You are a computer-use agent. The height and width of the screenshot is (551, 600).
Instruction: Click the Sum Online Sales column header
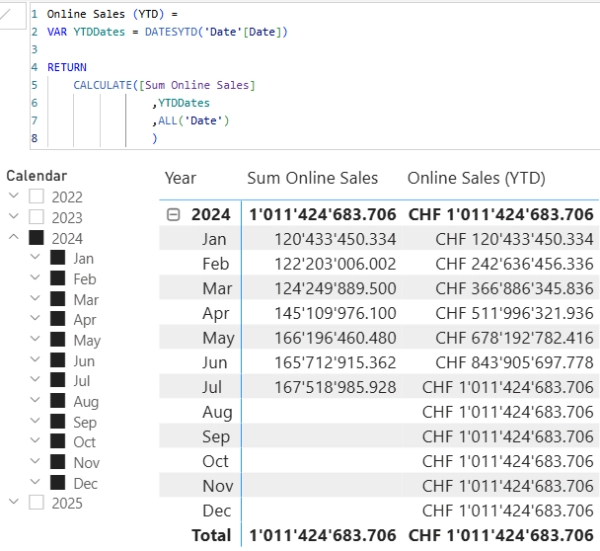[x=312, y=178]
